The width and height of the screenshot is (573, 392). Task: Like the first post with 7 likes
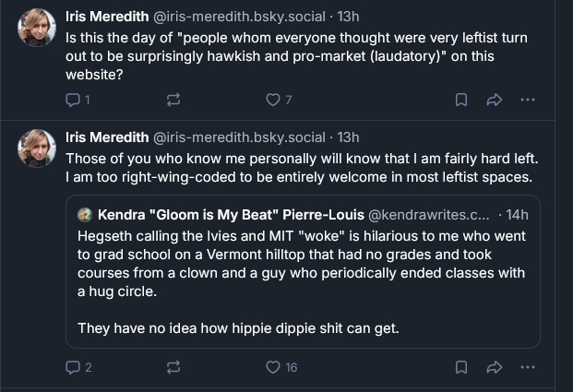(273, 100)
